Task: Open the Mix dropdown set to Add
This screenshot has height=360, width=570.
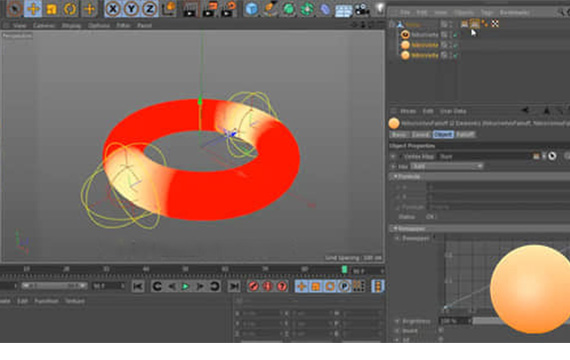Action: pos(446,166)
